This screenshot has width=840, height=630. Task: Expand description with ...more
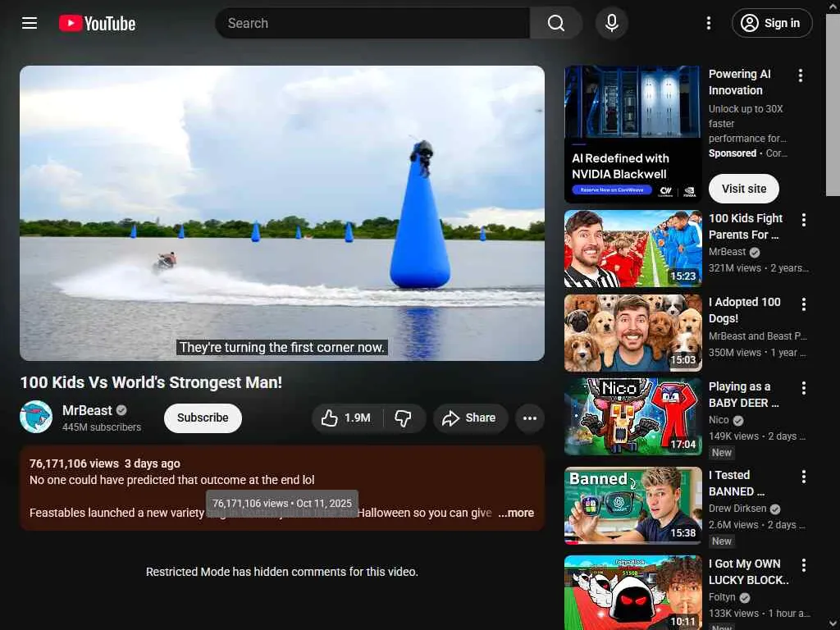point(516,513)
